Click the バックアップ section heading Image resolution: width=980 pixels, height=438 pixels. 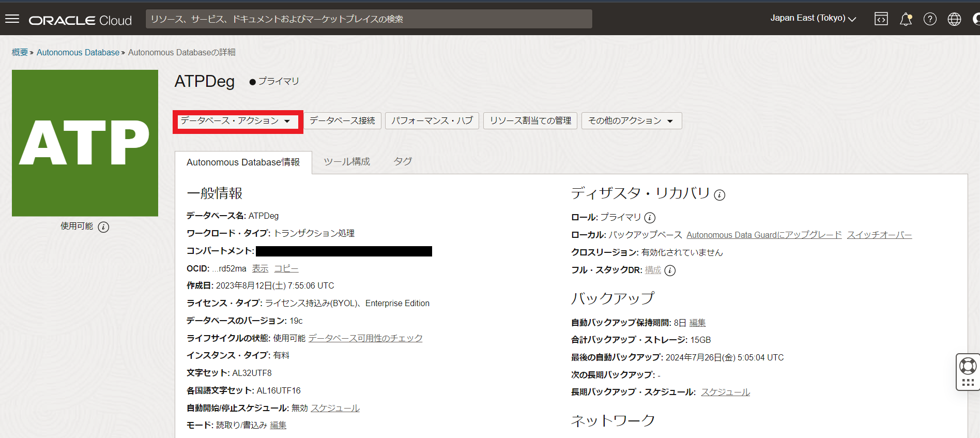612,298
